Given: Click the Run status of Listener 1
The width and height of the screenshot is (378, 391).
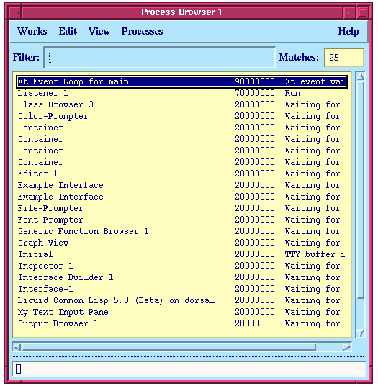Looking at the screenshot, I should click(293, 93).
